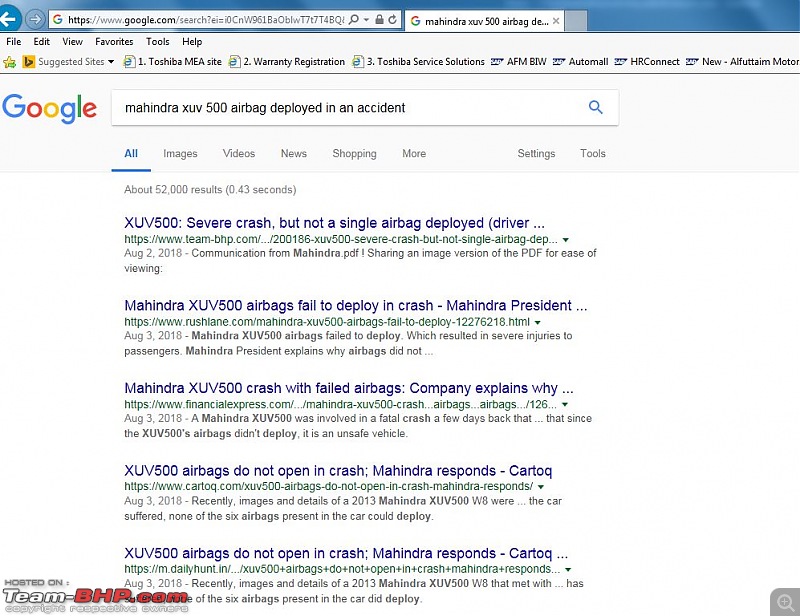
Task: Open the Toshiba Service Solutions bookmark
Action: pos(418,62)
